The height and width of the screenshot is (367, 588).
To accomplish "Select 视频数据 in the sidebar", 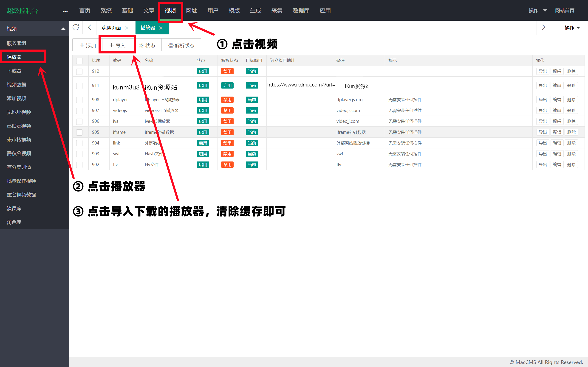I will [17, 85].
